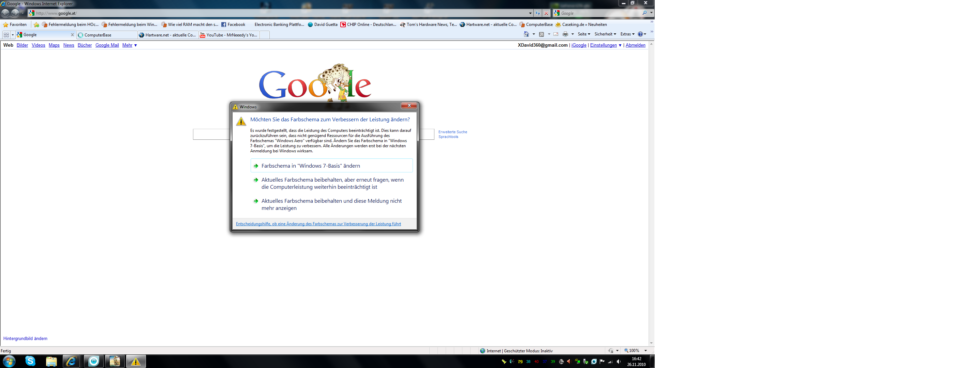This screenshot has width=980, height=368.
Task: Open the Quick Tabs grid icon
Action: coord(6,35)
